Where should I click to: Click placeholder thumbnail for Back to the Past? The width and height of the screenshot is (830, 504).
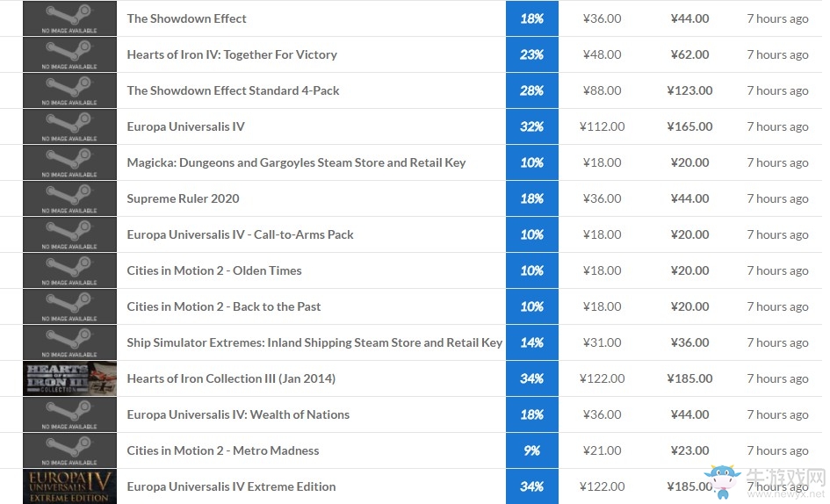point(70,306)
